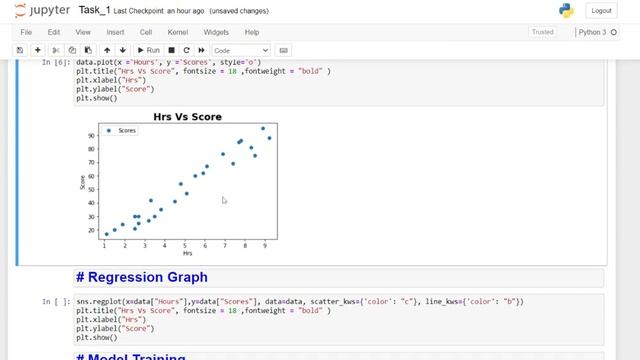Image resolution: width=640 pixels, height=360 pixels.
Task: Restart kernel and run all cells
Action: click(202, 50)
